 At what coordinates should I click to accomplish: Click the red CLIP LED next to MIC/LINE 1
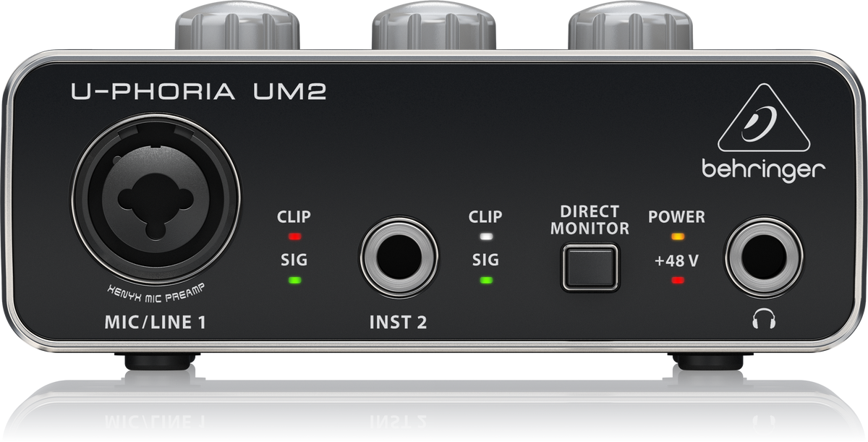click(294, 237)
